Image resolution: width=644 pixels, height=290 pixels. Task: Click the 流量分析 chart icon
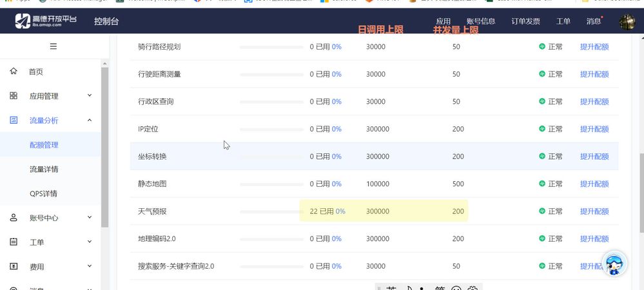[x=14, y=120]
